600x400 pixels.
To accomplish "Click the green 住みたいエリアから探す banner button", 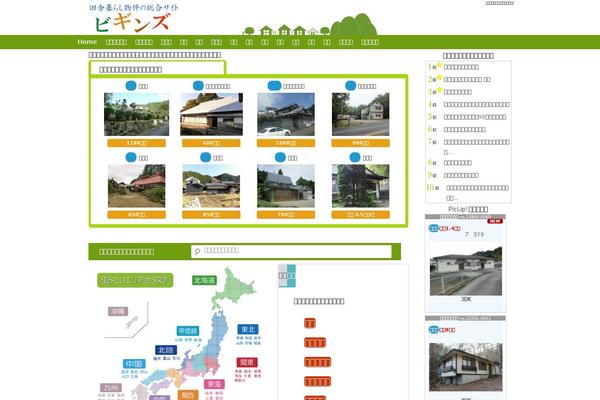I will pyautogui.click(x=135, y=280).
